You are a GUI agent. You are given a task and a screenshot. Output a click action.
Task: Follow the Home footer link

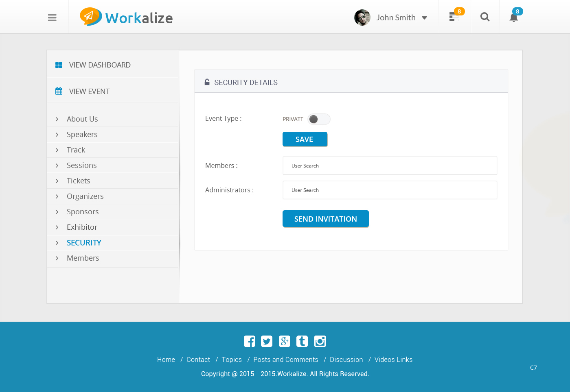(x=166, y=359)
